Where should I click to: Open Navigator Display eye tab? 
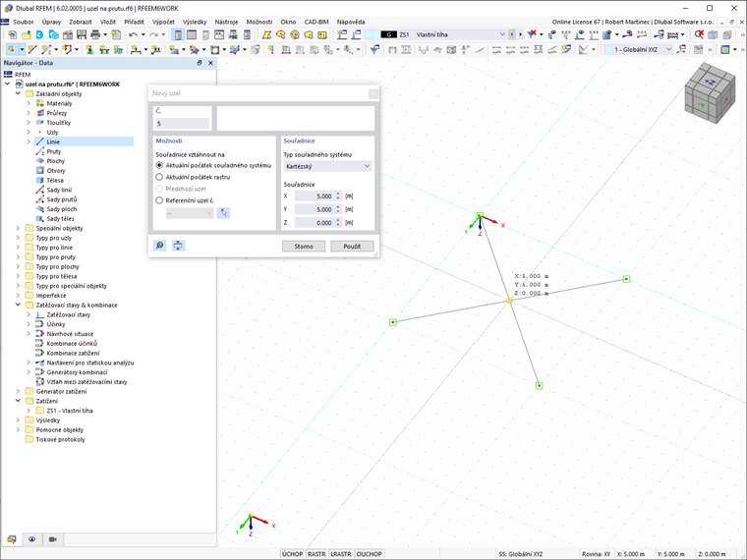(31, 539)
